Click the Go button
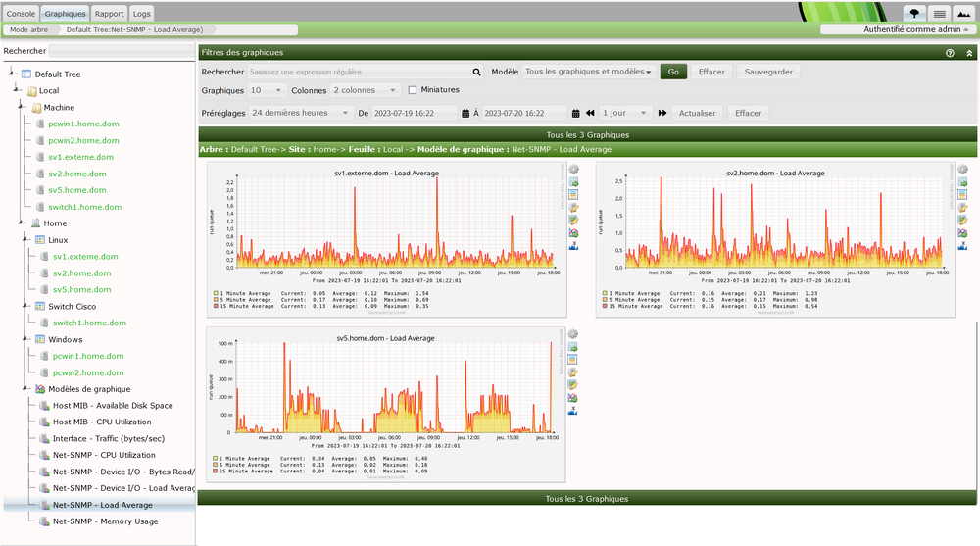 click(673, 72)
